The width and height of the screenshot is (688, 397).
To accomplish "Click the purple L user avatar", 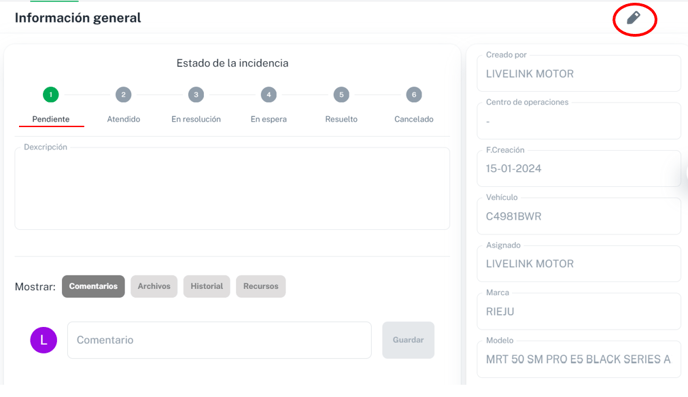I will 43,340.
